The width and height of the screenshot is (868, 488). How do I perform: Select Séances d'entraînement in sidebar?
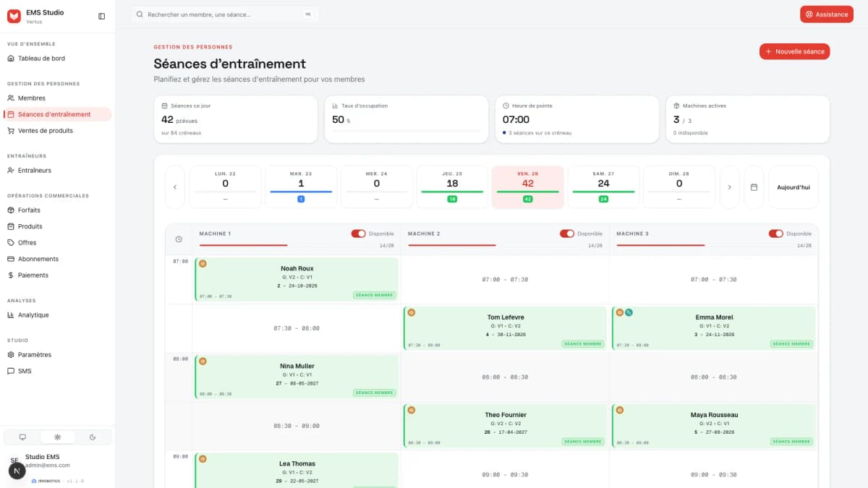58,114
